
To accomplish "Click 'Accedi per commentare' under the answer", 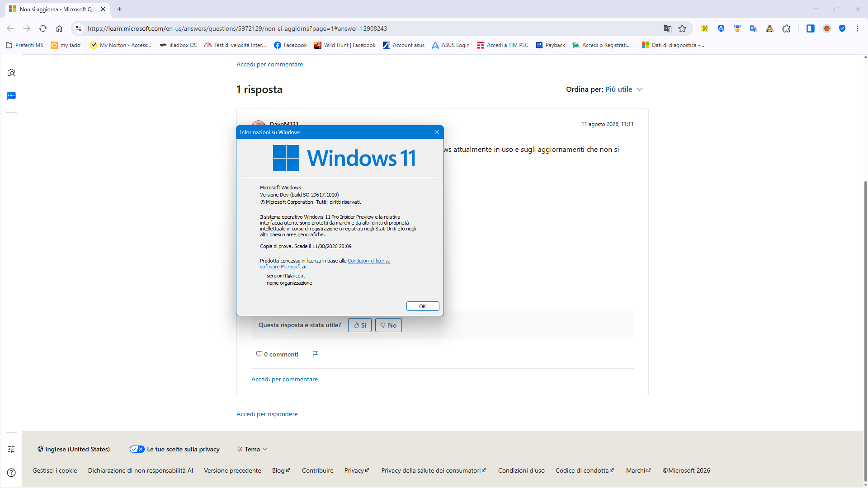I will [x=284, y=379].
